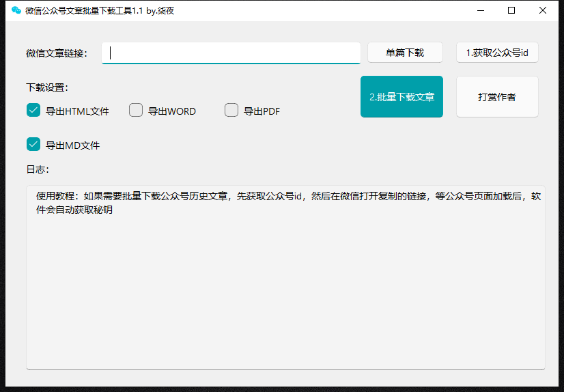Close the WeChat article downloader window
The height and width of the screenshot is (392, 564).
point(542,10)
